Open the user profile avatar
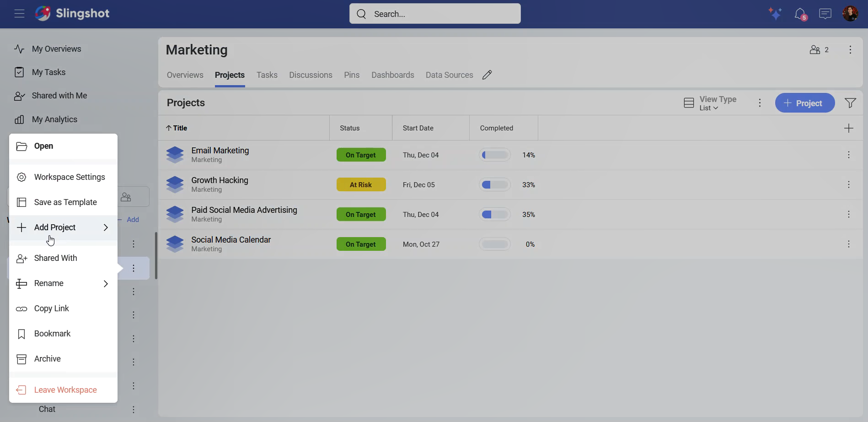The height and width of the screenshot is (422, 868). (x=850, y=13)
